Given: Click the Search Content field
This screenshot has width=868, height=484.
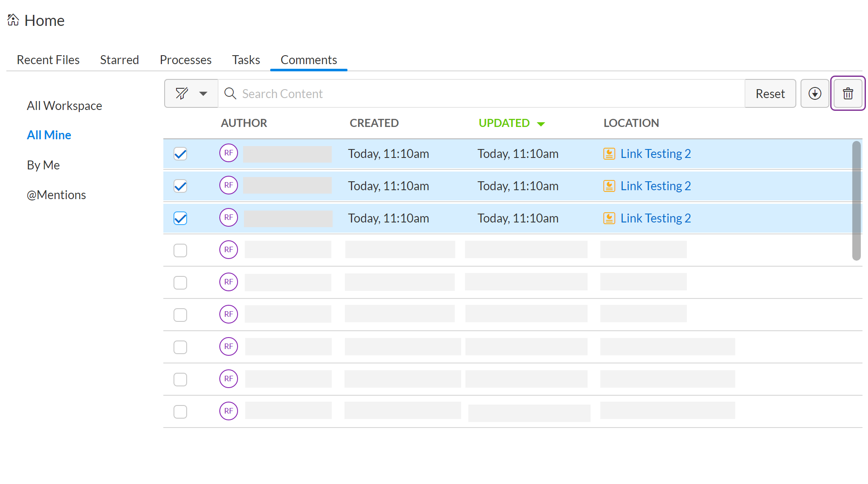Looking at the screenshot, I should (482, 93).
